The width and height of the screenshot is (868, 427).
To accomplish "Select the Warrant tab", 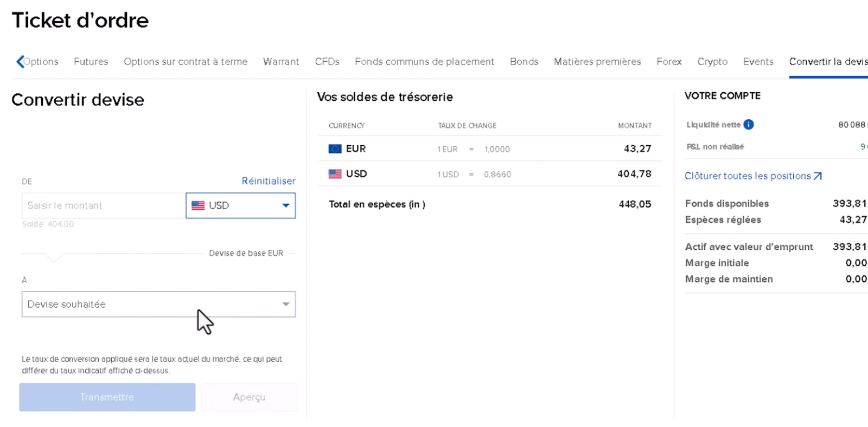I will coord(281,62).
